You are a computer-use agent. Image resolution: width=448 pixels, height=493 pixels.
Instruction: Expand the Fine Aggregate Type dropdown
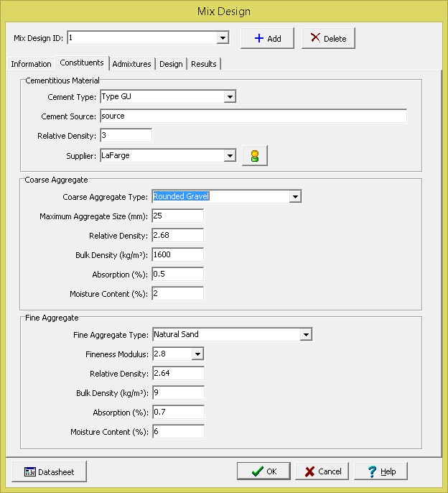[306, 335]
